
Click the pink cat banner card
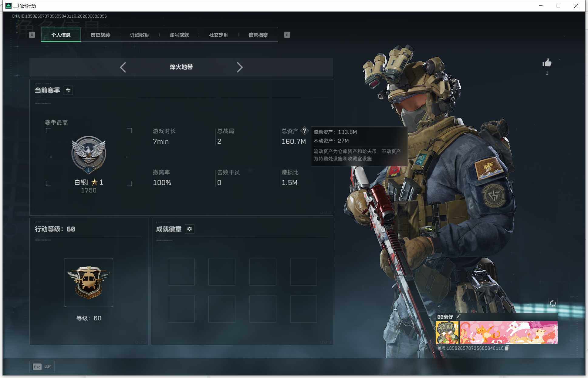pos(509,333)
